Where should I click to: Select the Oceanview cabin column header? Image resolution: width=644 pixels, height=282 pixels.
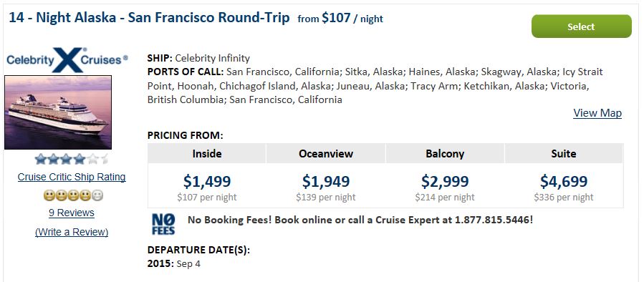pyautogui.click(x=326, y=153)
